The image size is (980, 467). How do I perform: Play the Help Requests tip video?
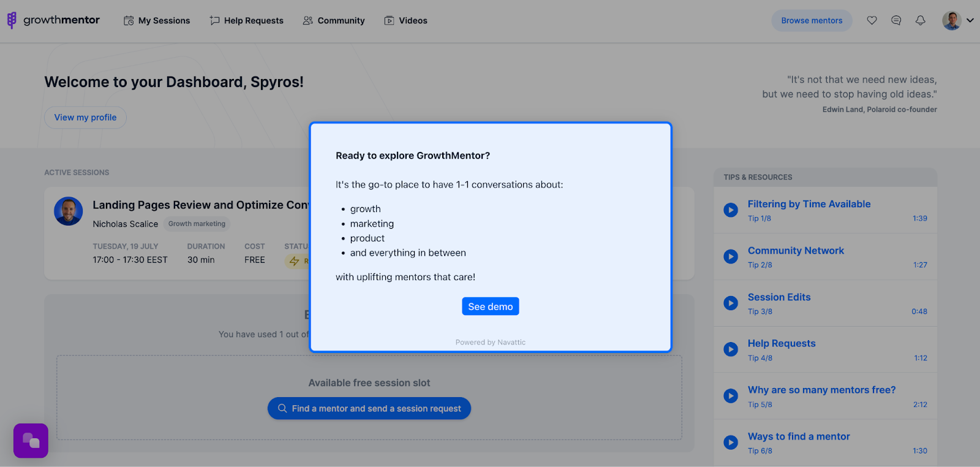point(731,349)
